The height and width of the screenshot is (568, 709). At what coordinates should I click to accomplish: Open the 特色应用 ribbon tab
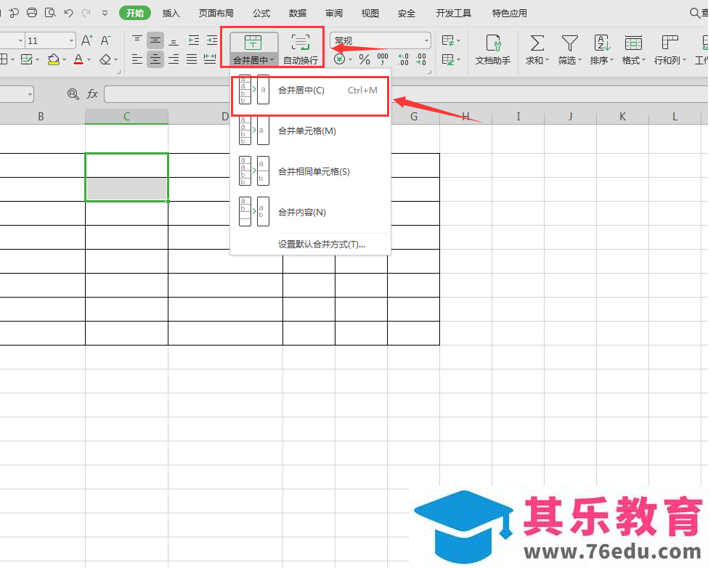(510, 13)
